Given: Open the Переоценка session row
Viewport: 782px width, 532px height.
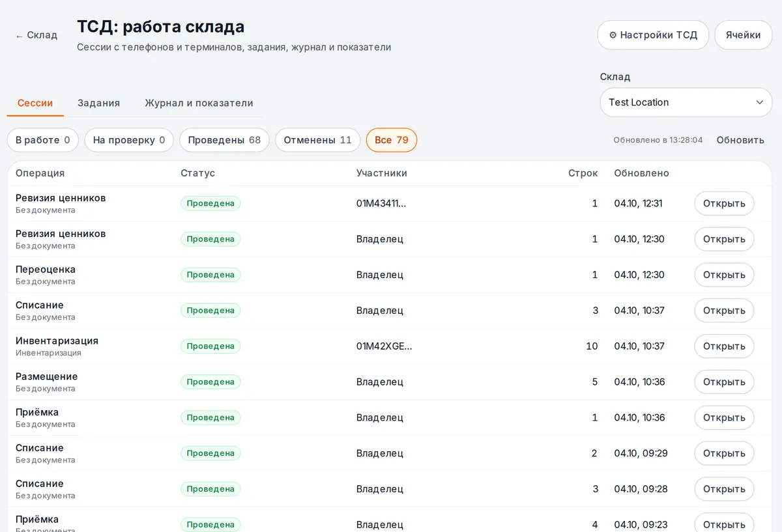Looking at the screenshot, I should (x=724, y=275).
